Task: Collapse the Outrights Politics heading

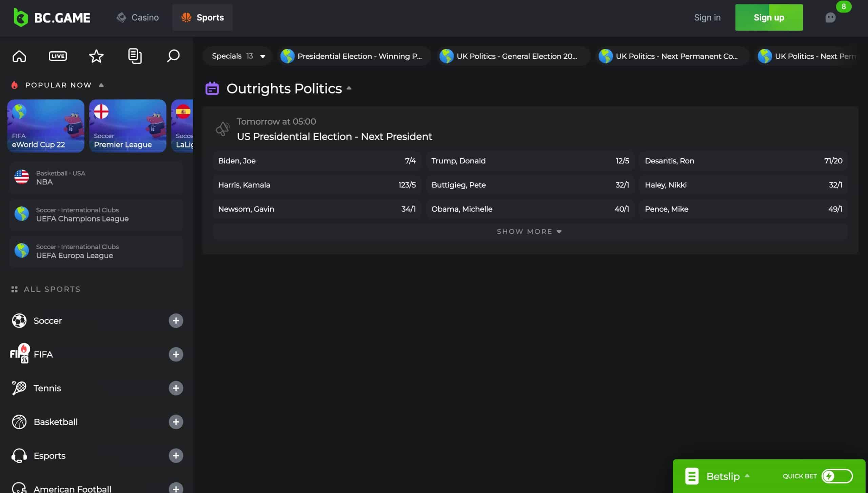Action: click(x=349, y=88)
